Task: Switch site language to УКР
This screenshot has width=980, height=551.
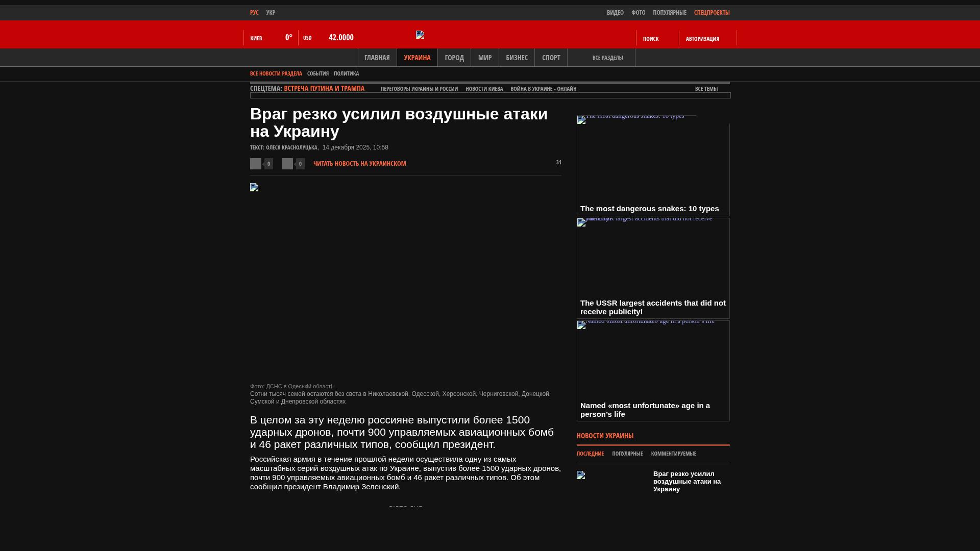Action: pyautogui.click(x=271, y=12)
